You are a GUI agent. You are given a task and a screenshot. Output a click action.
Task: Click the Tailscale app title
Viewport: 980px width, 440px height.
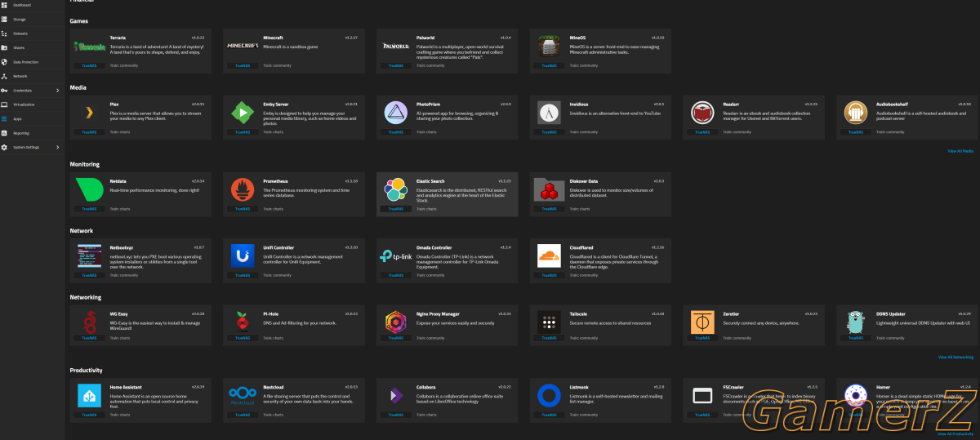click(578, 313)
